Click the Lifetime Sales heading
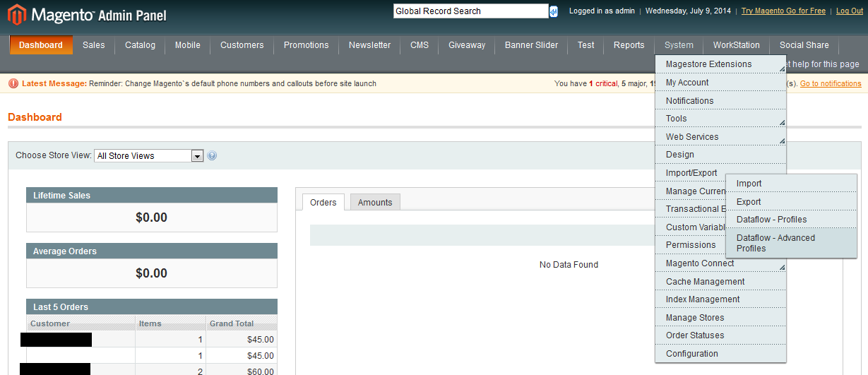This screenshot has height=375, width=868. (x=152, y=196)
